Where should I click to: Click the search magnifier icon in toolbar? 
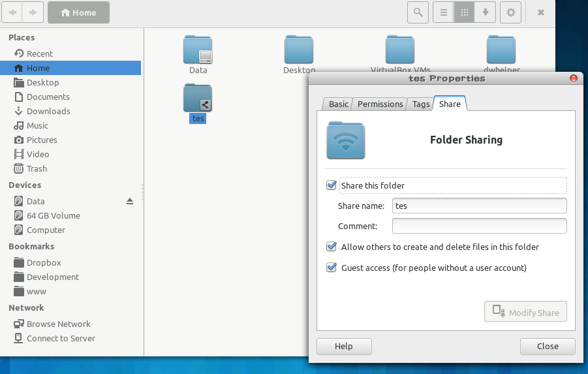pos(418,12)
